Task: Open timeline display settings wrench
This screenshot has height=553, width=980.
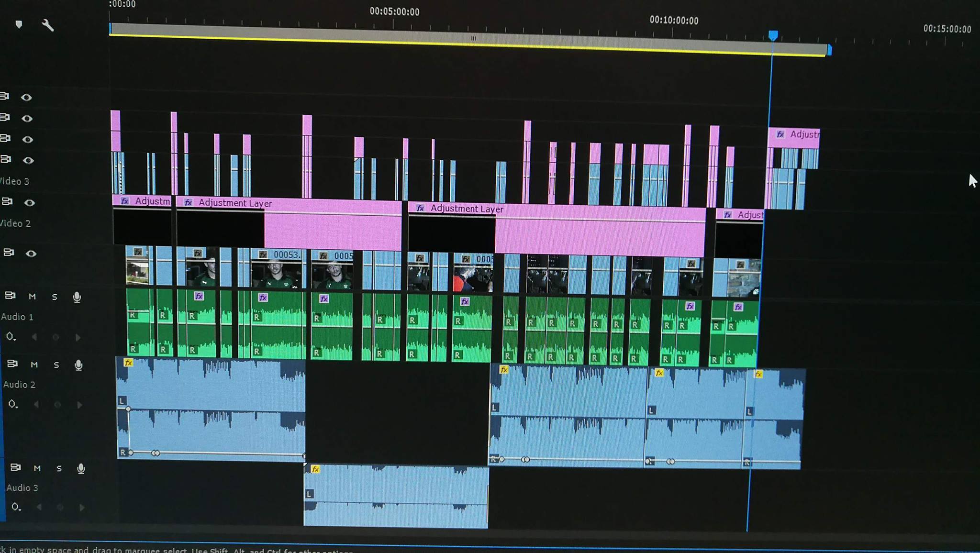Action: (47, 25)
